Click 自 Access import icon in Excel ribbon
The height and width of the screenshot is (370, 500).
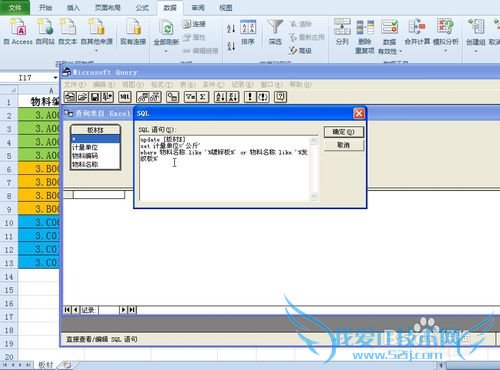tap(18, 32)
